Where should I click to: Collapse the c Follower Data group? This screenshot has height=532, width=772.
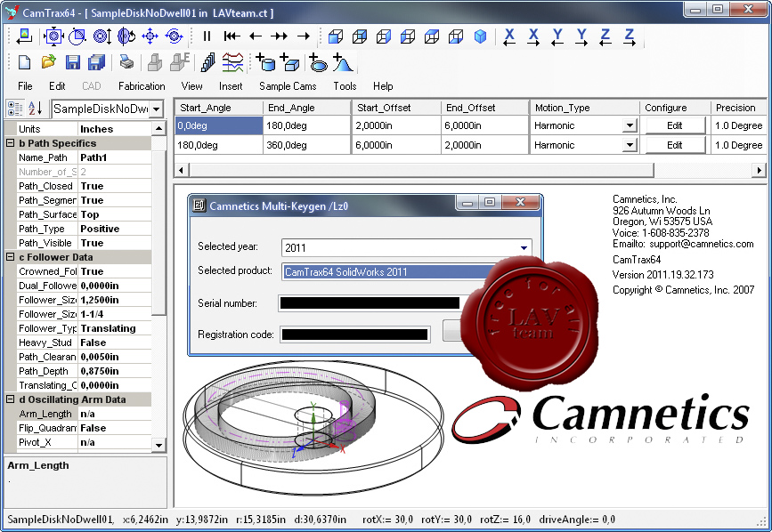[10, 256]
